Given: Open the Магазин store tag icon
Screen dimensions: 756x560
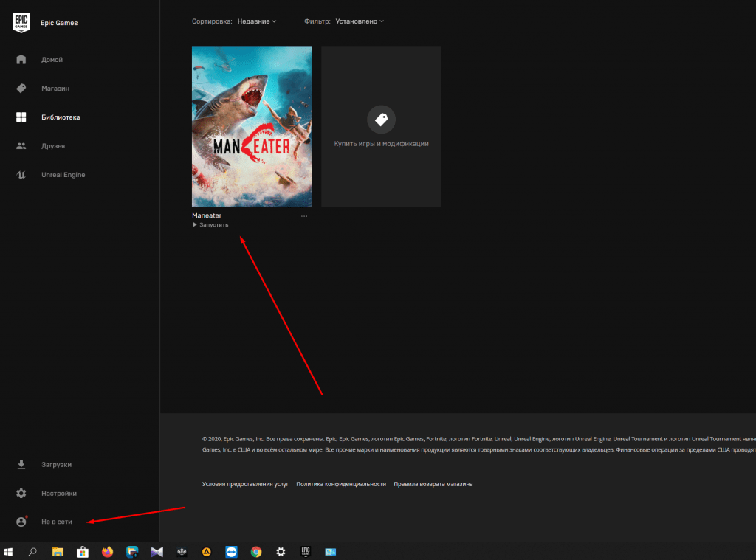Looking at the screenshot, I should [x=21, y=89].
